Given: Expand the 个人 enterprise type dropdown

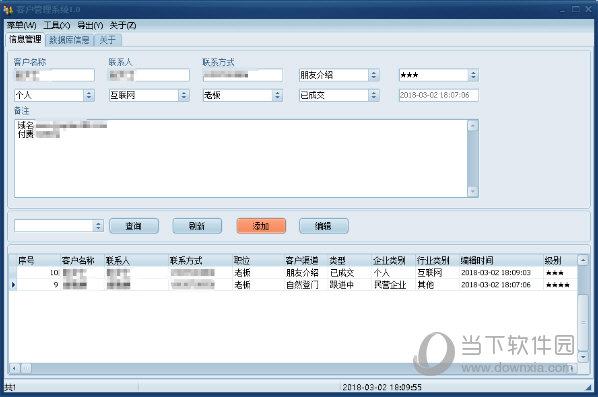Looking at the screenshot, I should click(89, 95).
